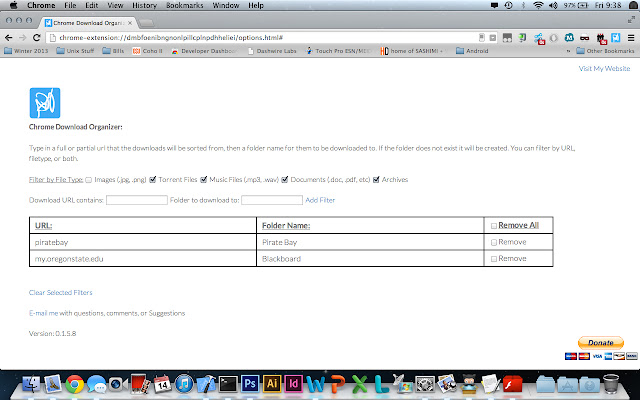Open the Time Machine menu bar icon
The height and width of the screenshot is (400, 640).
pyautogui.click(x=509, y=5)
